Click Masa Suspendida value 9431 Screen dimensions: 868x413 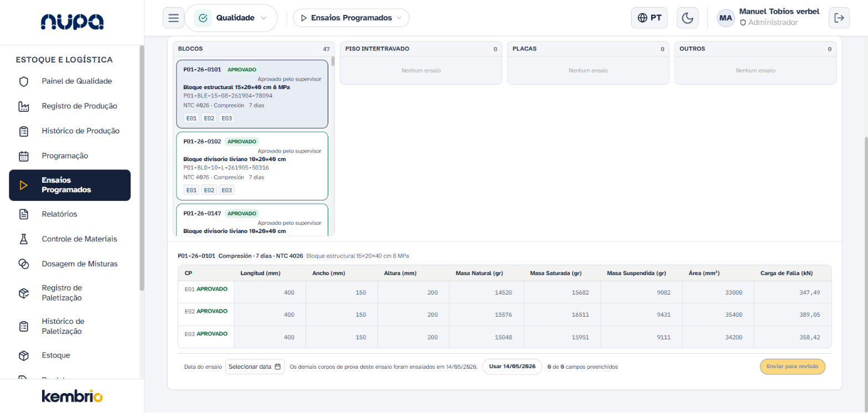(x=641, y=314)
